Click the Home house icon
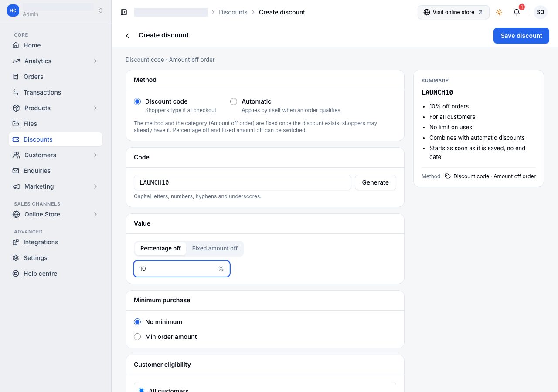The image size is (558, 392). click(x=16, y=45)
